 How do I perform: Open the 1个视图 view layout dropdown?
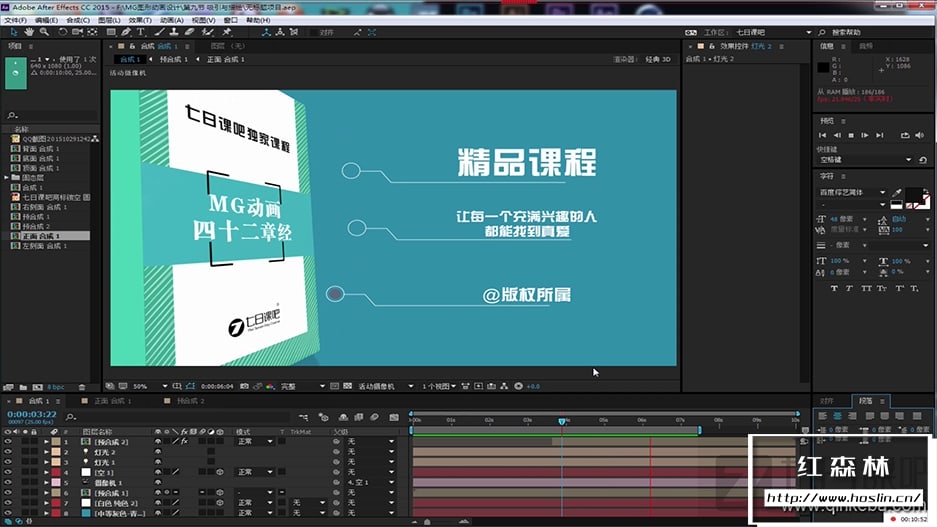pyautogui.click(x=439, y=386)
